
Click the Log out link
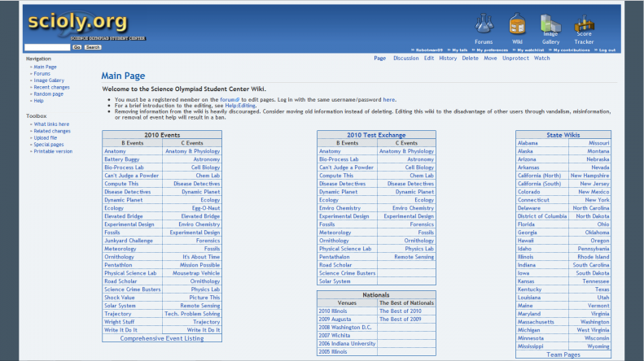point(607,50)
